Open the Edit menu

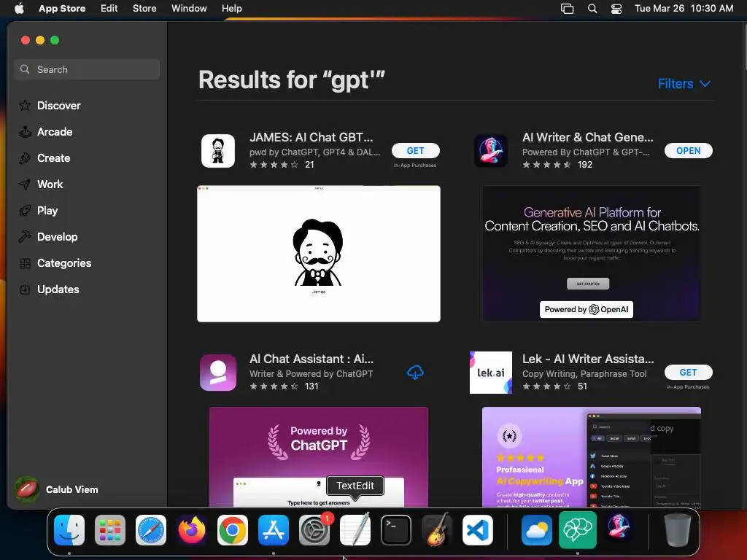click(109, 8)
